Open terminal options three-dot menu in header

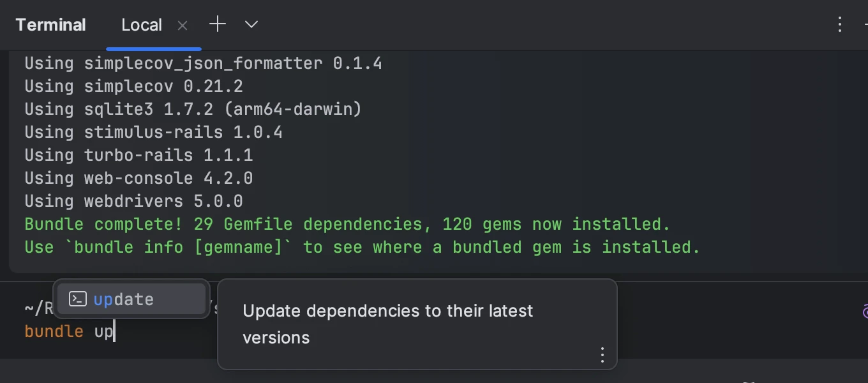[840, 25]
